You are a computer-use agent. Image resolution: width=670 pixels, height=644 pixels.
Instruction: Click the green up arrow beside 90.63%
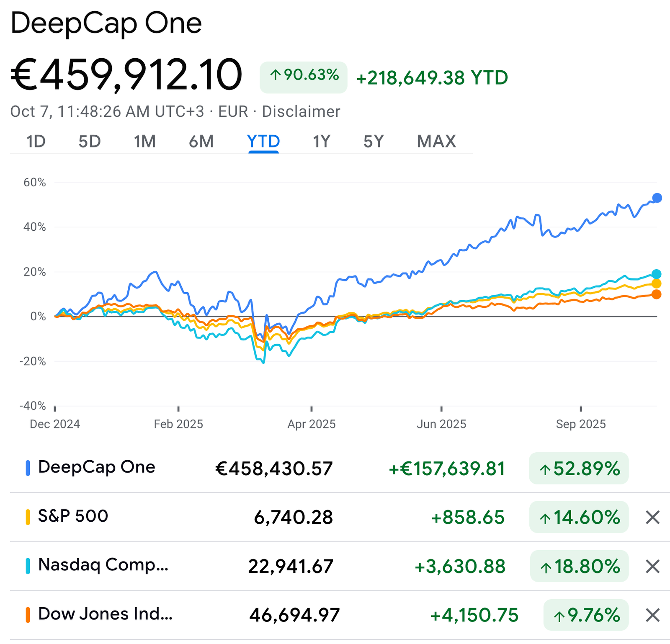(x=277, y=75)
